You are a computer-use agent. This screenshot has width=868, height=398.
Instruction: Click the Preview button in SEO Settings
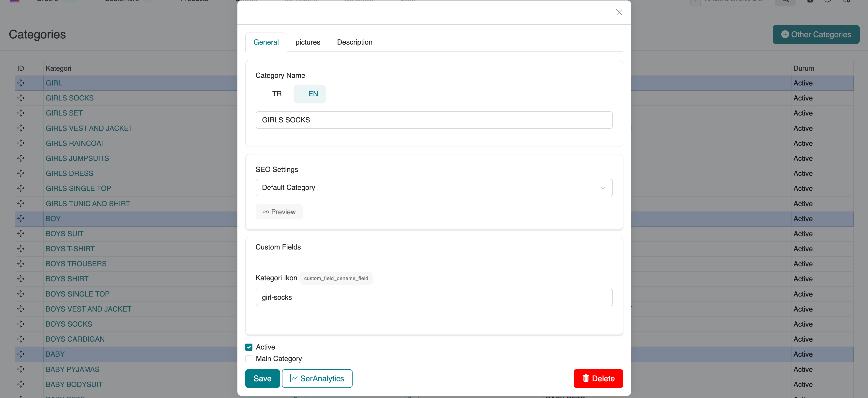(x=279, y=212)
